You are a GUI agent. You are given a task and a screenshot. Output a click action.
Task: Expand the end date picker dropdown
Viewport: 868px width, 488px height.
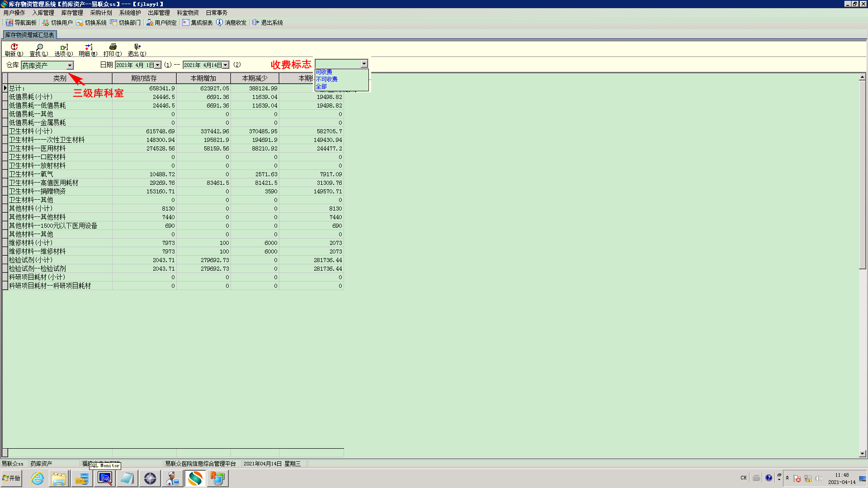click(226, 65)
